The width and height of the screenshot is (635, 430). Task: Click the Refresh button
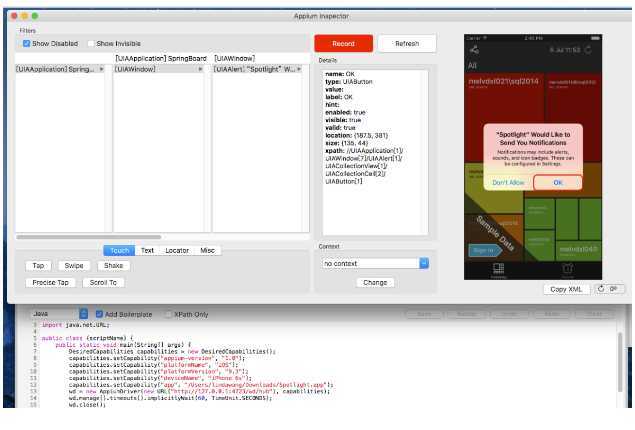[407, 43]
